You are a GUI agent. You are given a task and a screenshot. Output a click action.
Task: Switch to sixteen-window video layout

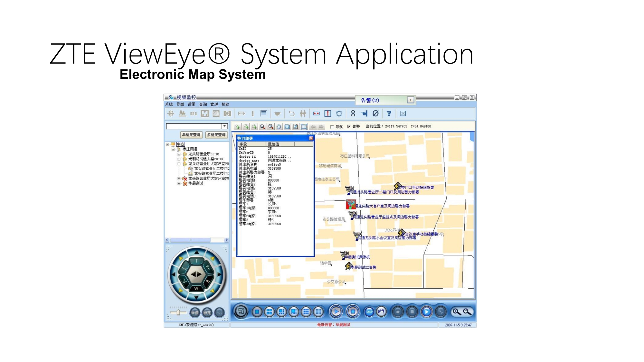pos(318,311)
